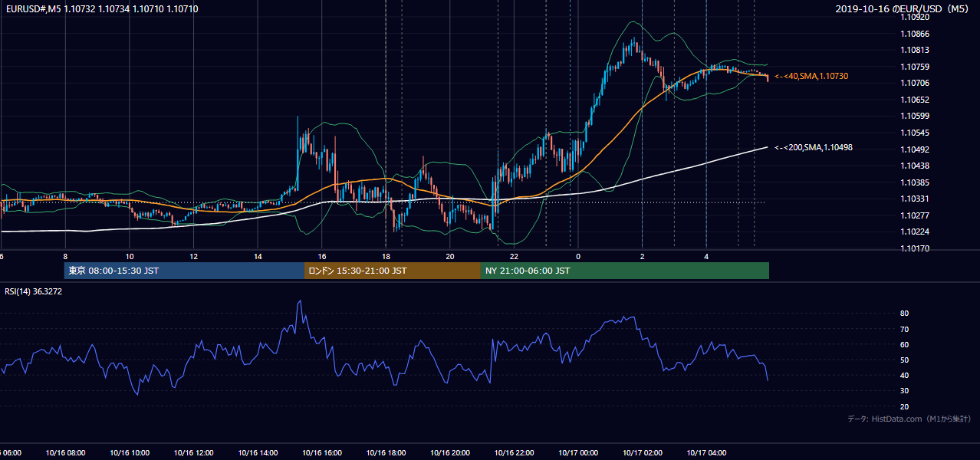The width and height of the screenshot is (980, 460).
Task: Click price axis label 1.10438
Action: click(x=914, y=166)
